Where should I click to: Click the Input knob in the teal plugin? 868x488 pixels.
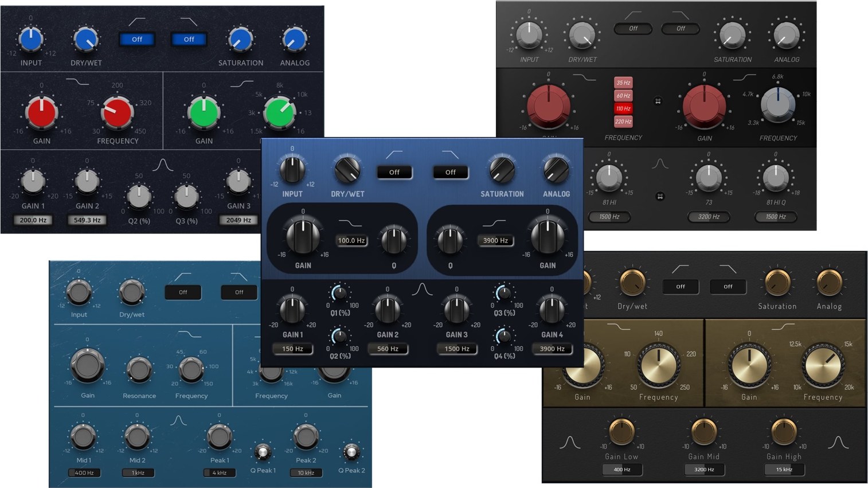(x=79, y=292)
